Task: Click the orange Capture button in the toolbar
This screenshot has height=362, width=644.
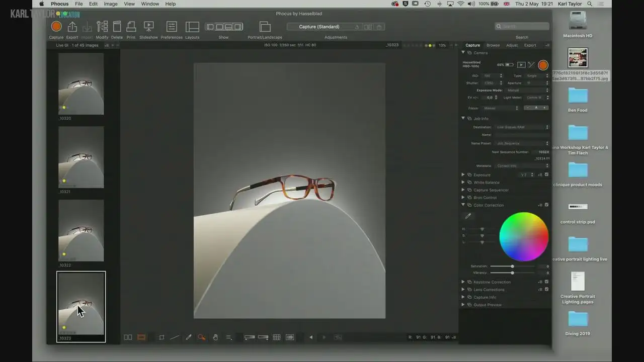Action: pos(56,27)
